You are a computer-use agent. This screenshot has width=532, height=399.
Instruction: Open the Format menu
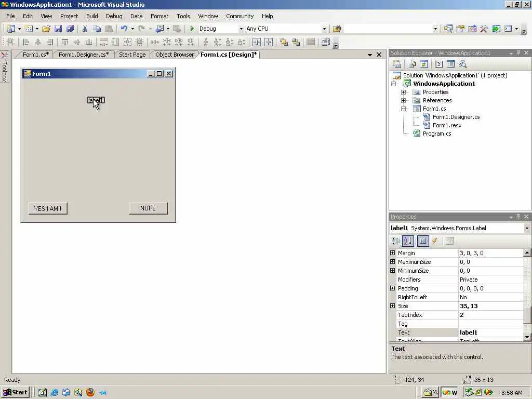[x=159, y=16]
